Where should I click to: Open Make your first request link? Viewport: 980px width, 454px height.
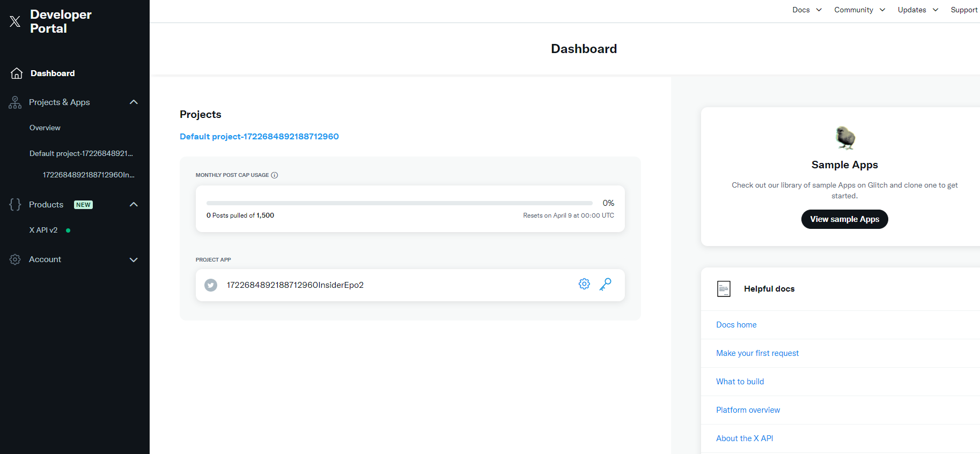[x=757, y=353]
